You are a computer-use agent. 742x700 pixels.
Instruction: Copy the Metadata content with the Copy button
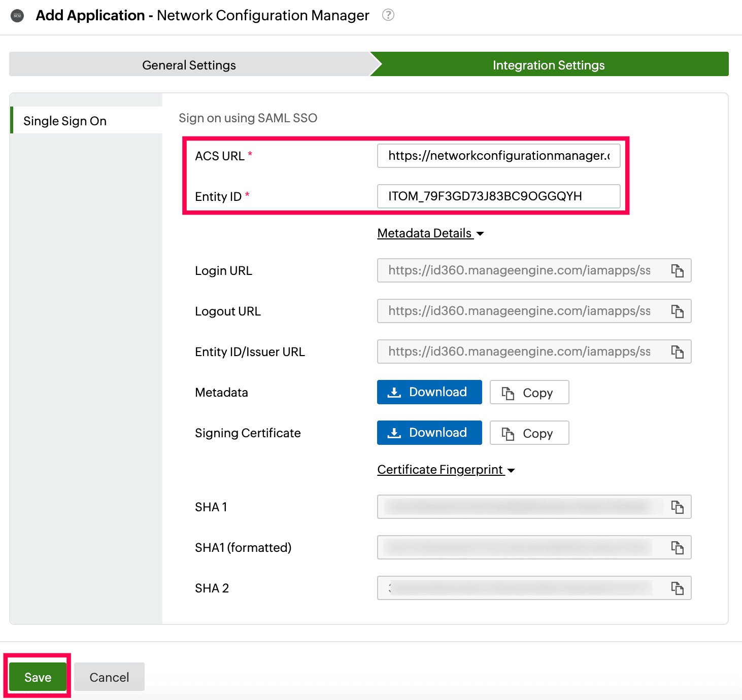[529, 393]
